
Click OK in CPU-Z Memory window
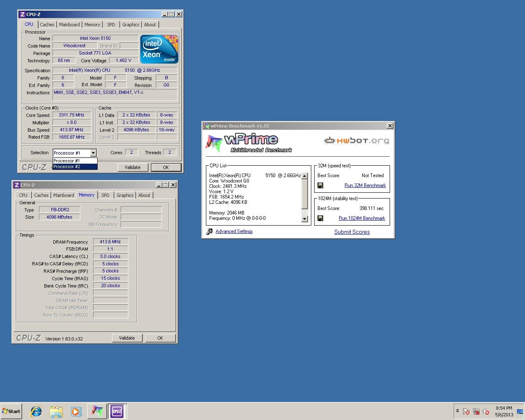[160, 338]
